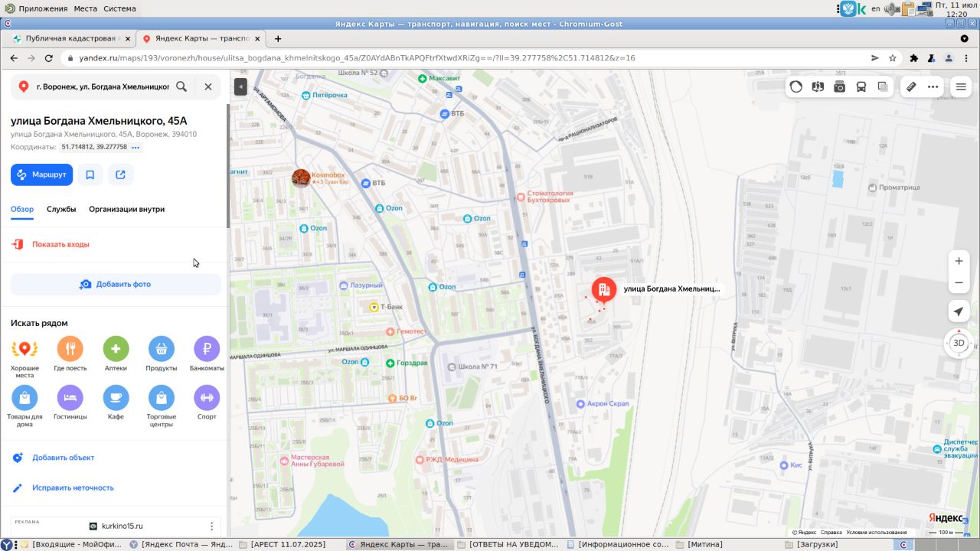Click the Акрон Скрап map marker
This screenshot has height=551, width=980.
tap(580, 403)
